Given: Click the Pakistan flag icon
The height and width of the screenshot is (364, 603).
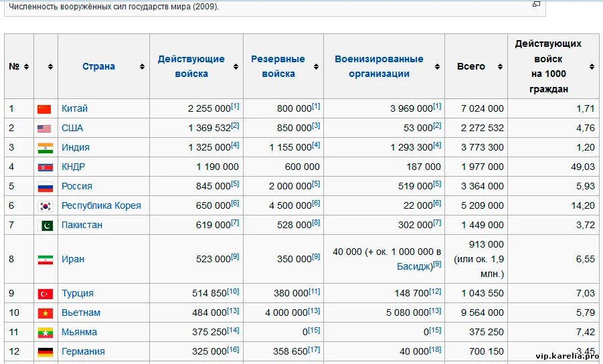Looking at the screenshot, I should [46, 225].
